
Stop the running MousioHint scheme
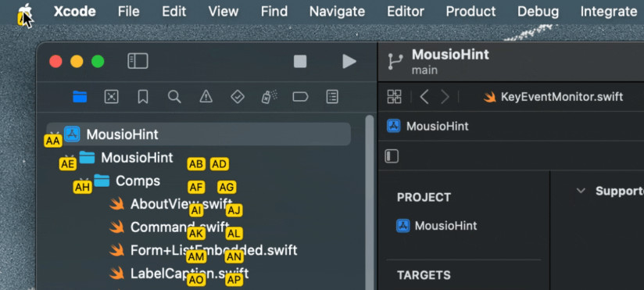pos(300,62)
